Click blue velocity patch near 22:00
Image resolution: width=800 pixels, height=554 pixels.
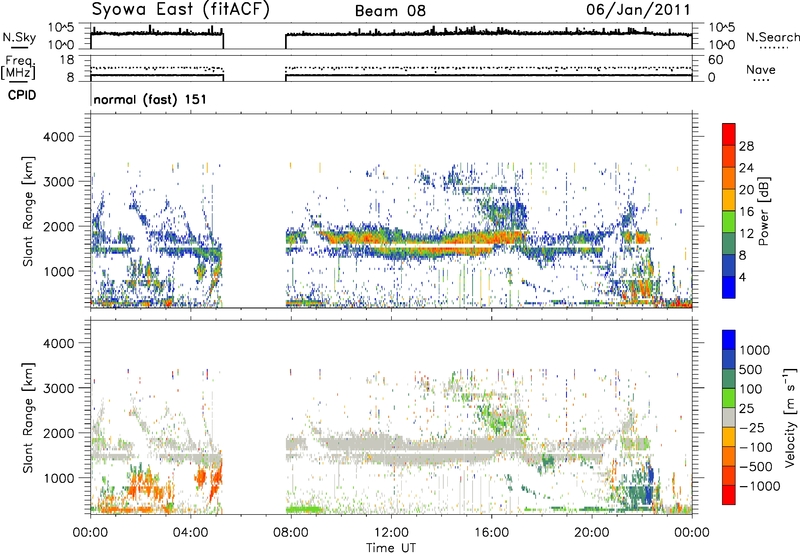649,482
